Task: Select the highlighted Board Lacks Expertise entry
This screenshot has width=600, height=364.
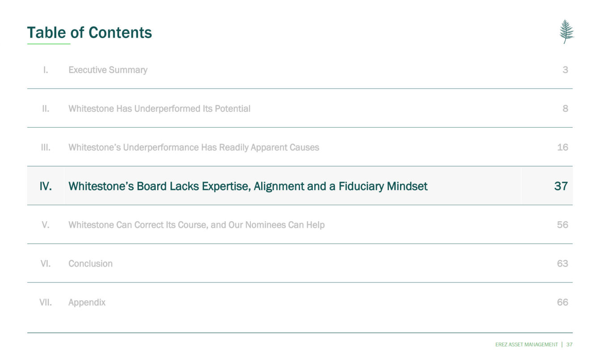Action: coord(248,186)
